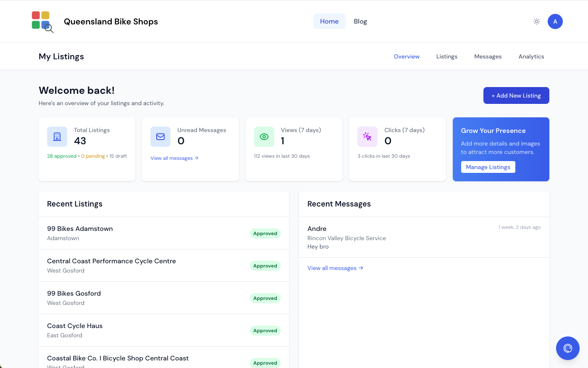Click the envelope icon on Unread Messages card
588x368 pixels.
tap(160, 137)
